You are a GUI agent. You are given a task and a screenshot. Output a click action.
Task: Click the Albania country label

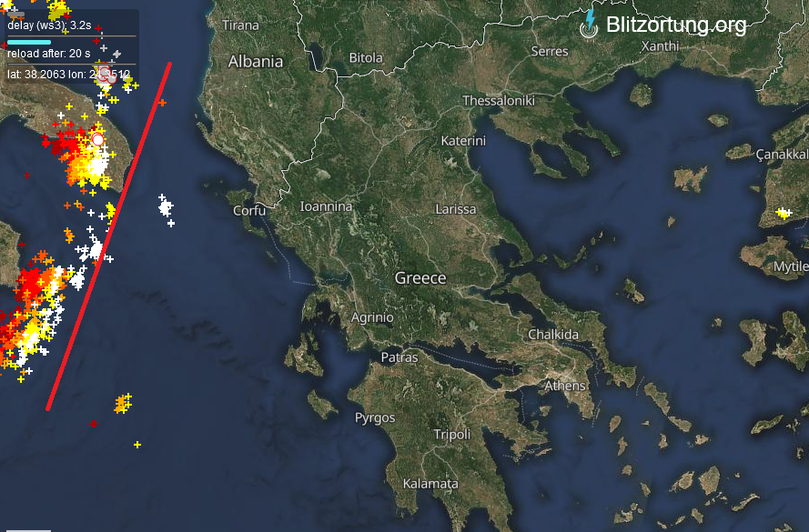(x=256, y=62)
